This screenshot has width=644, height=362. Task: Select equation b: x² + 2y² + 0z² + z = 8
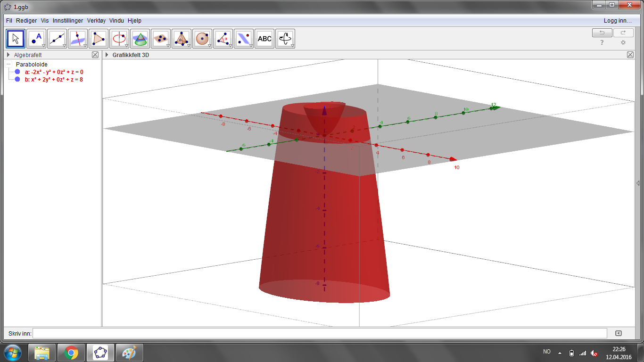[x=54, y=80]
